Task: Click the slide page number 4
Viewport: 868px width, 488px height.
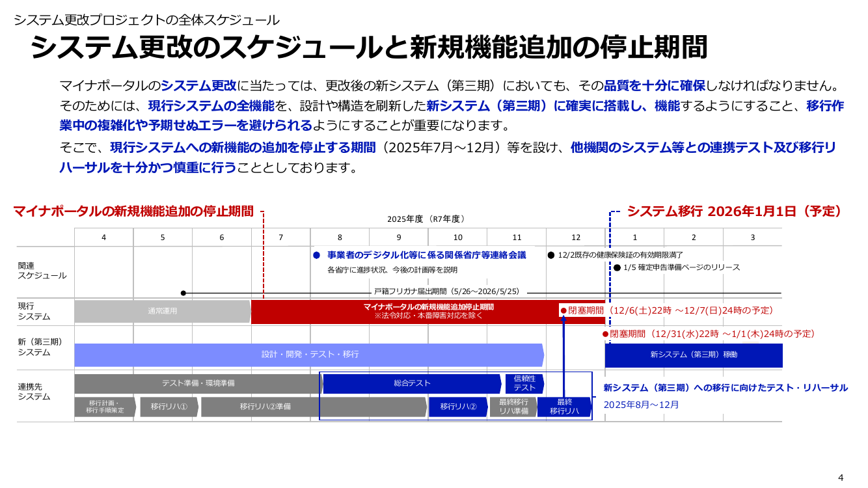Action: pyautogui.click(x=841, y=478)
